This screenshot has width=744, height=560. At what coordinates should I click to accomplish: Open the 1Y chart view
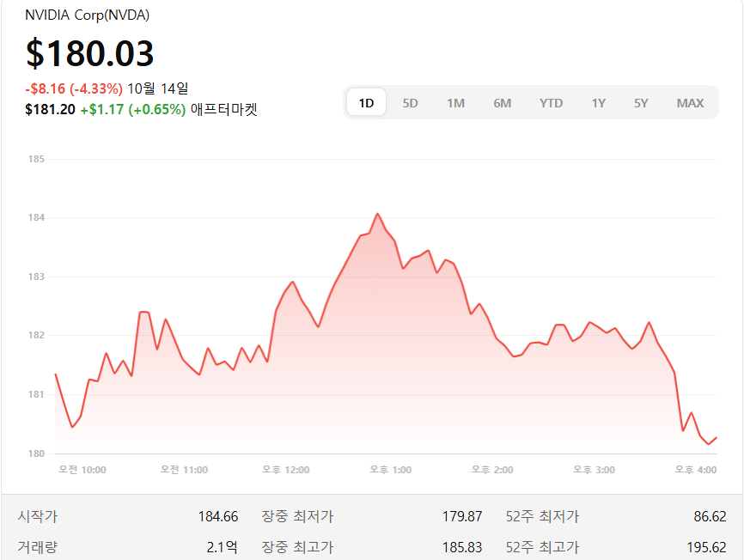point(599,103)
